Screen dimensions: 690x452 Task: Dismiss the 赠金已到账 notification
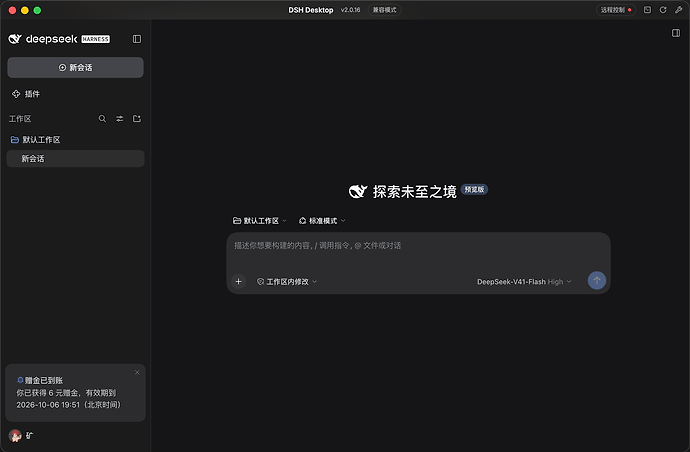(137, 372)
